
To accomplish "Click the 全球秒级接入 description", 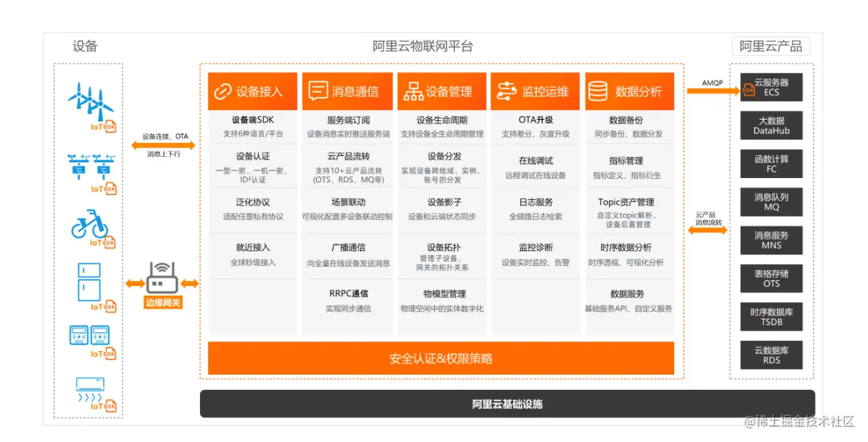I will point(253,263).
